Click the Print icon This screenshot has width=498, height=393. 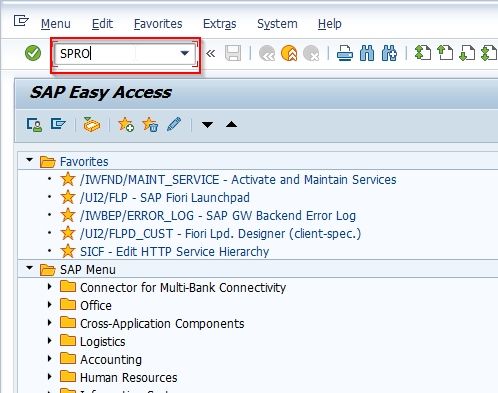[345, 53]
